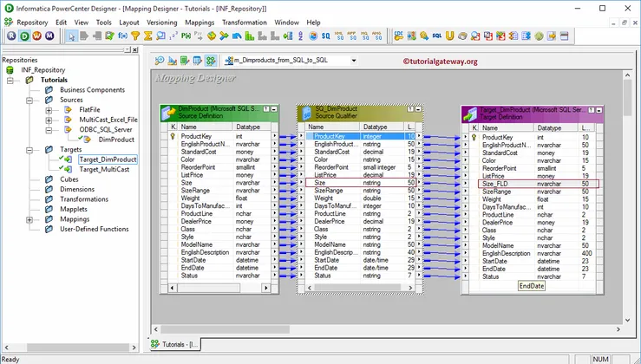641x364 pixels.
Task: Click the workspace horizontal scrollbar thumb
Action: point(226,328)
